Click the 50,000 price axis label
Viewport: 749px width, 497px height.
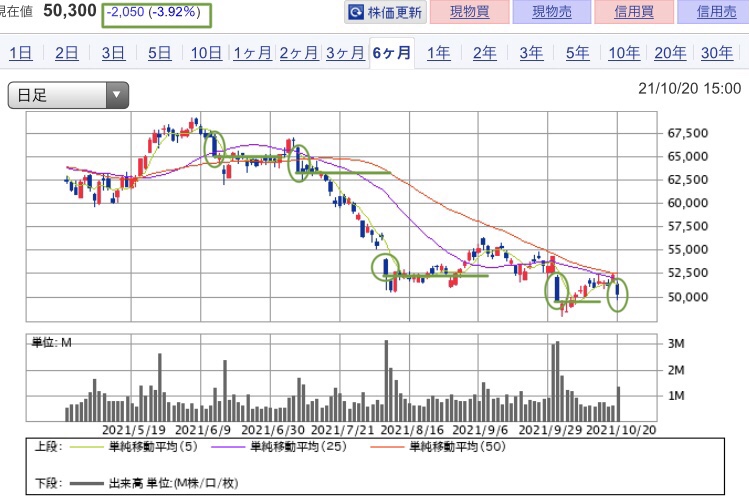point(687,297)
